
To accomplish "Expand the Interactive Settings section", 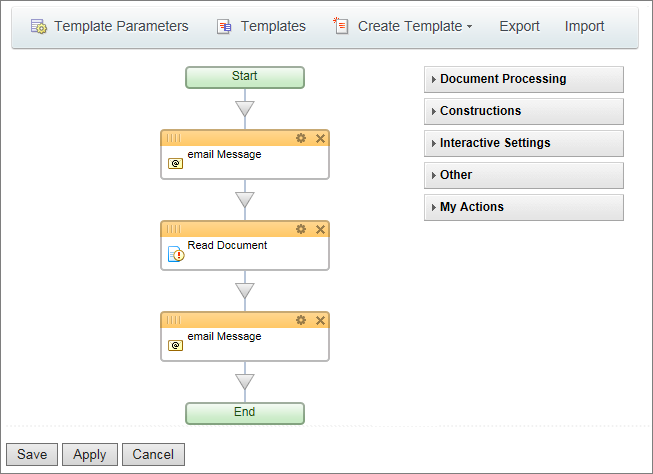I will 523,143.
